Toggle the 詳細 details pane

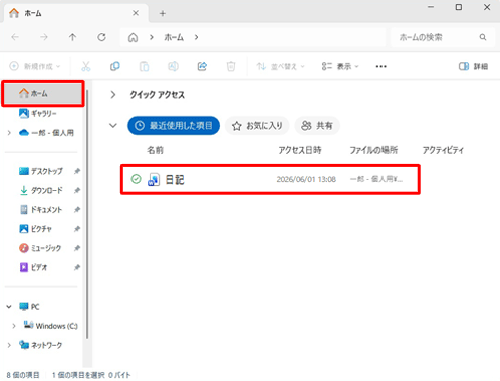473,66
